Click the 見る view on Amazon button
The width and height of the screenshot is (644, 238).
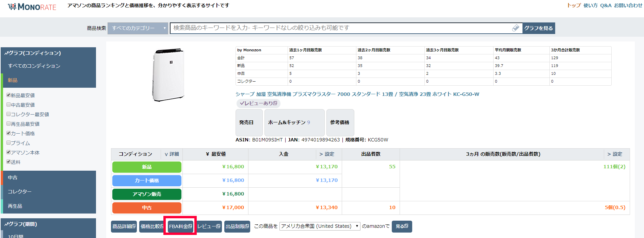402,226
